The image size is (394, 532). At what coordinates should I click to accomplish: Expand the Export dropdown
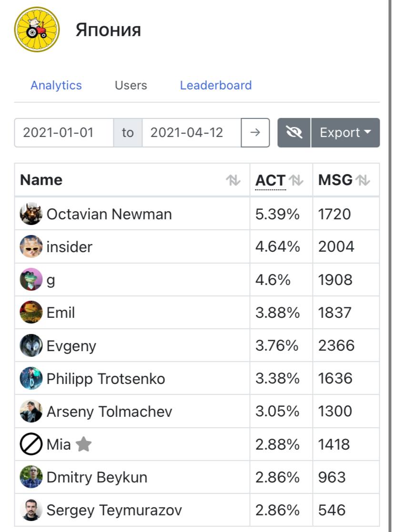tap(345, 132)
